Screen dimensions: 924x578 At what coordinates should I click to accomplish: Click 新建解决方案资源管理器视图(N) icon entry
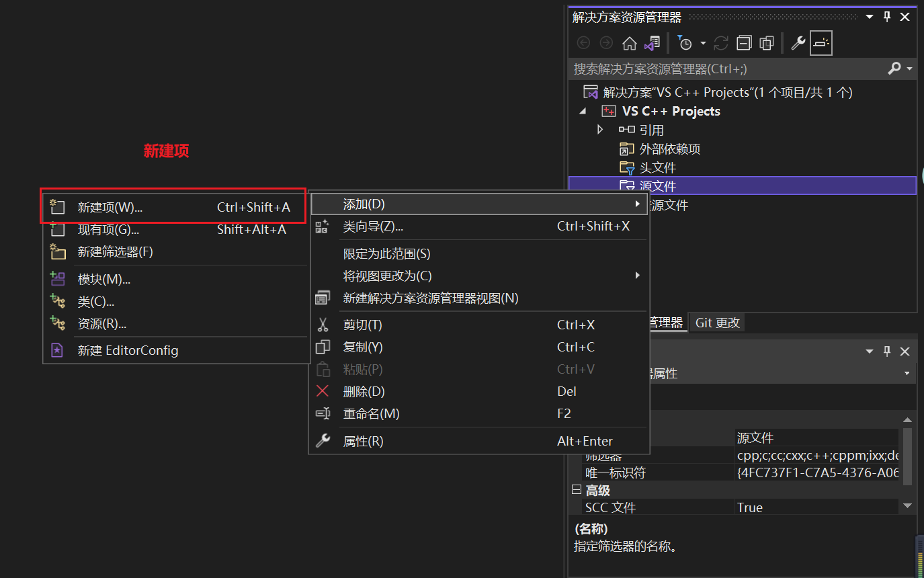click(x=479, y=298)
